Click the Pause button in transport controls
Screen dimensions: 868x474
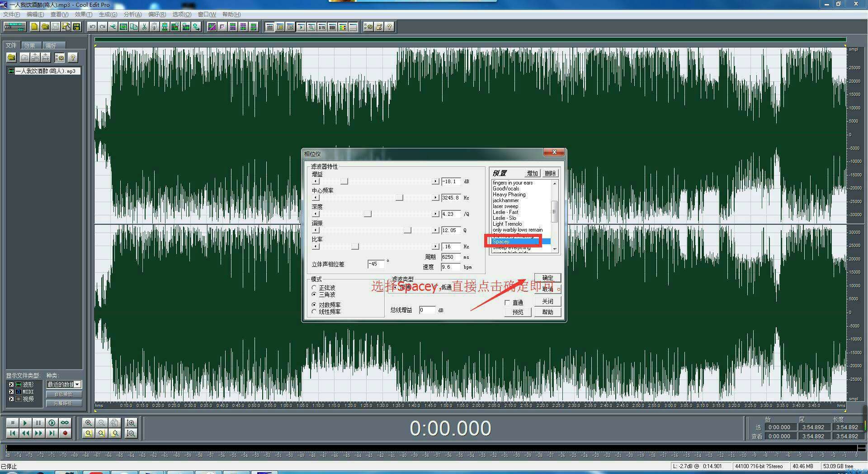pos(38,423)
